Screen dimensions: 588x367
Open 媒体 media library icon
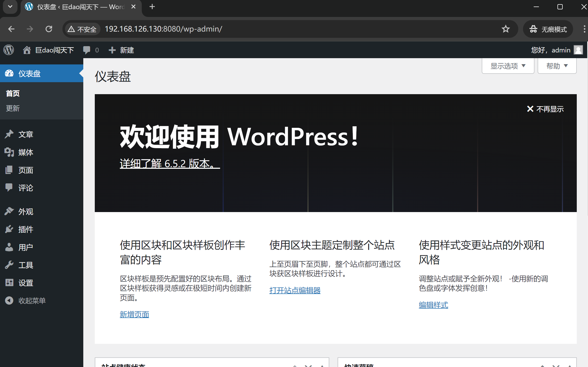[9, 152]
